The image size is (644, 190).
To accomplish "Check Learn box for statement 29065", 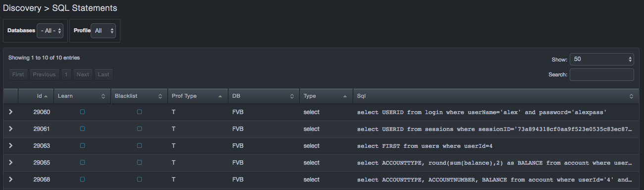I will point(82,162).
